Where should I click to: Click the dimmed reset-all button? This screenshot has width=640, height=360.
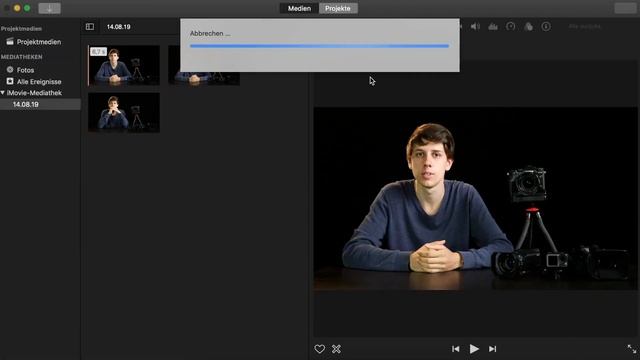point(585,27)
